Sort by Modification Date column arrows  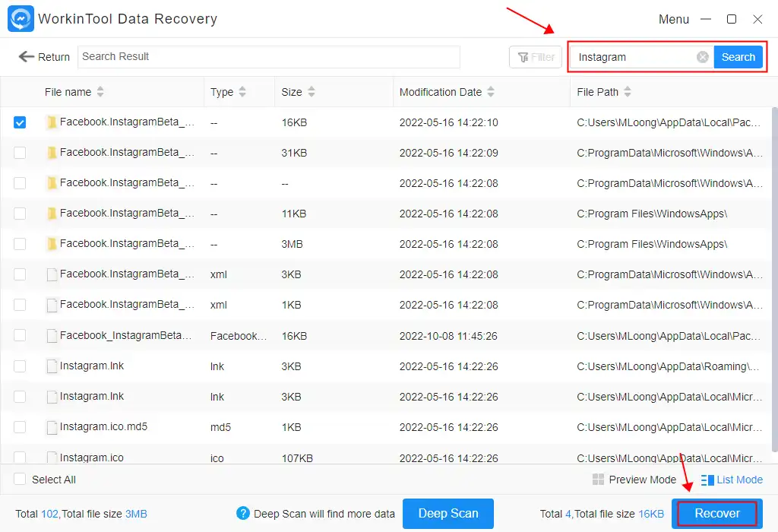coord(491,92)
